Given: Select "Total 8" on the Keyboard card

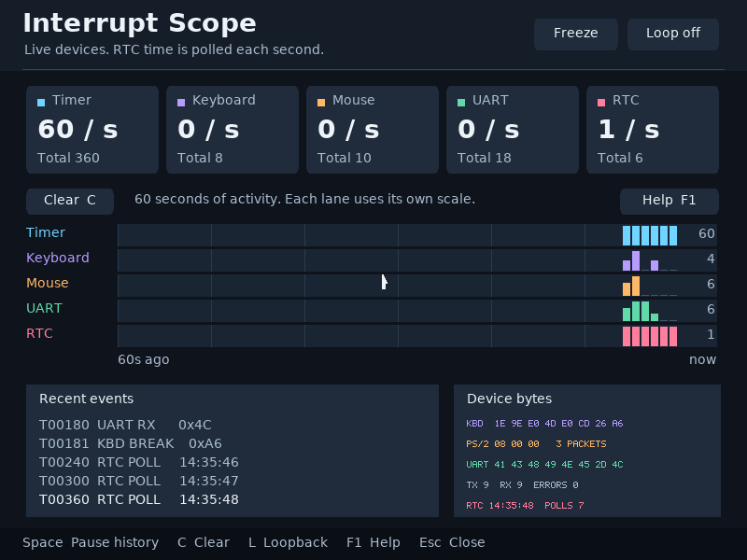Looking at the screenshot, I should point(200,158).
